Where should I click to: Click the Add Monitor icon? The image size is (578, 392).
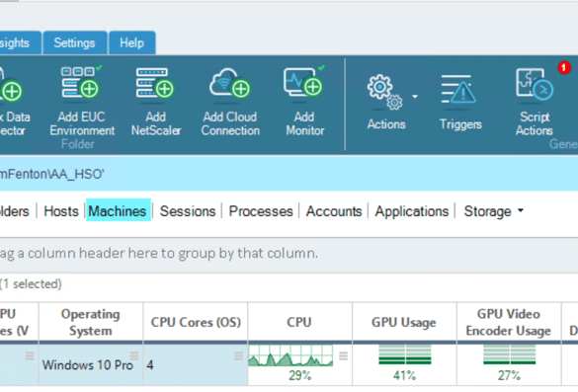click(x=304, y=82)
